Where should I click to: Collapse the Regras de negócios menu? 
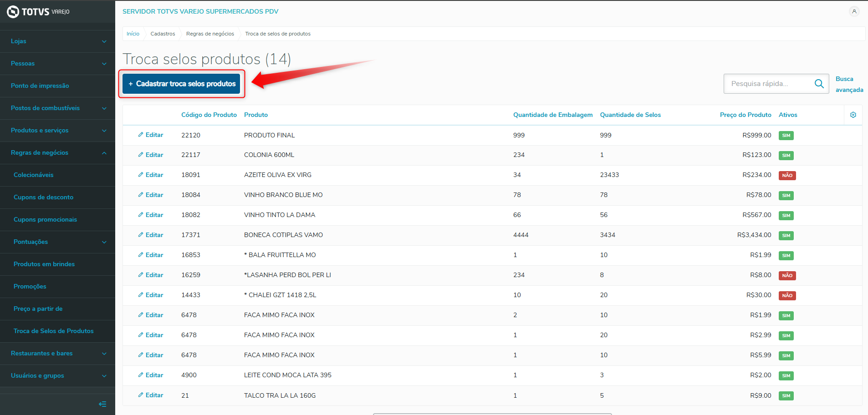click(x=57, y=152)
